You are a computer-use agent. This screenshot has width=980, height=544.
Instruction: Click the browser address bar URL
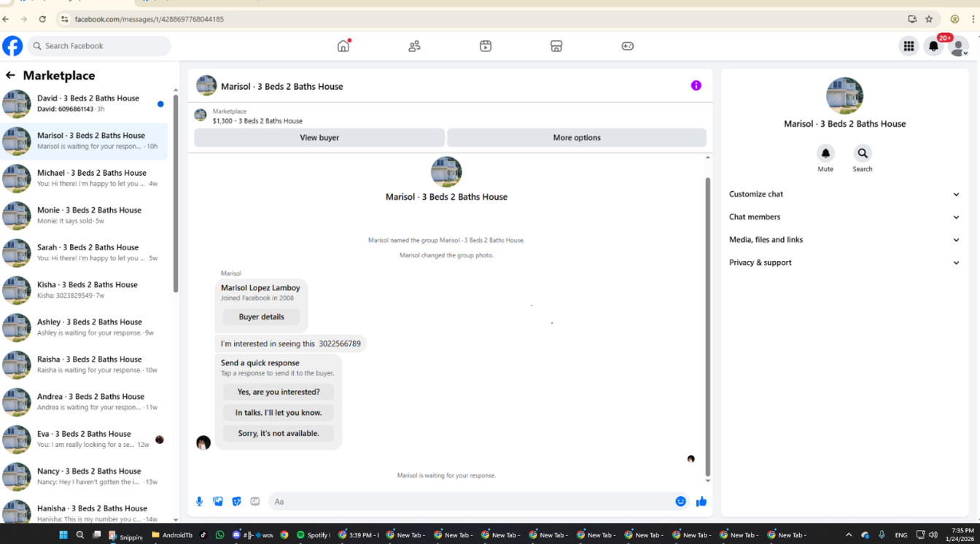tap(149, 19)
